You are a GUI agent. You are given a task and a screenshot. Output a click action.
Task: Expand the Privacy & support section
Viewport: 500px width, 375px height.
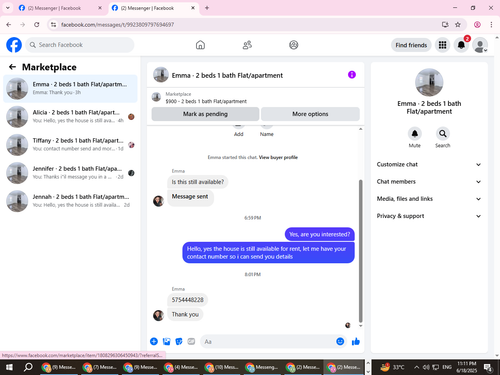click(429, 216)
